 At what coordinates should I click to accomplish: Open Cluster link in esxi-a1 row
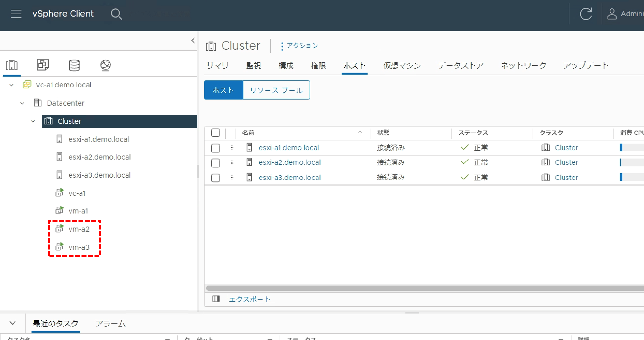point(566,148)
